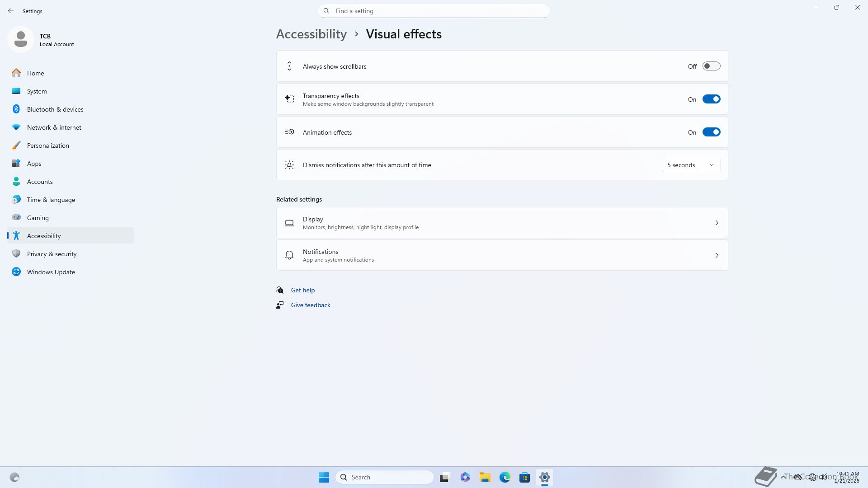Click the TCB user avatar
868x488 pixels.
pos(21,39)
